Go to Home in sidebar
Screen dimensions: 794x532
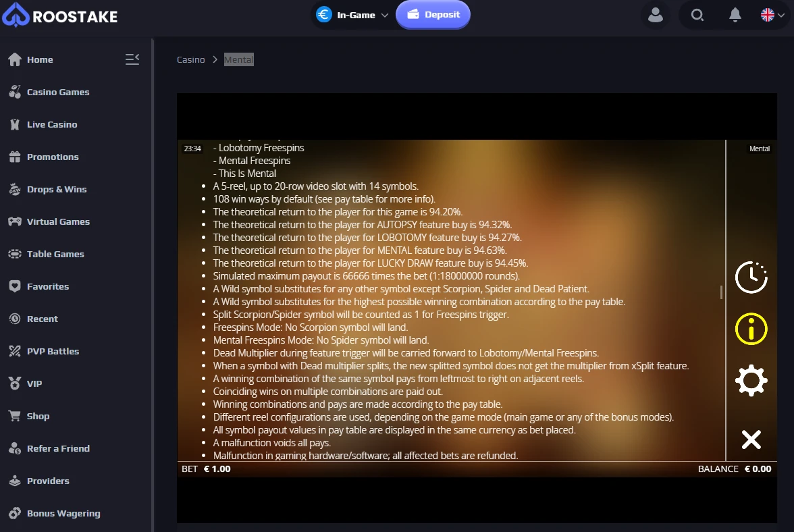coord(39,59)
